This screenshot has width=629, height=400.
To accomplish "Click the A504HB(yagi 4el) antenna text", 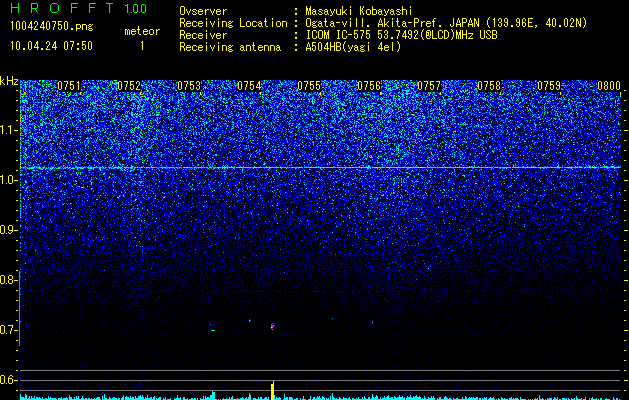I will [x=353, y=47].
